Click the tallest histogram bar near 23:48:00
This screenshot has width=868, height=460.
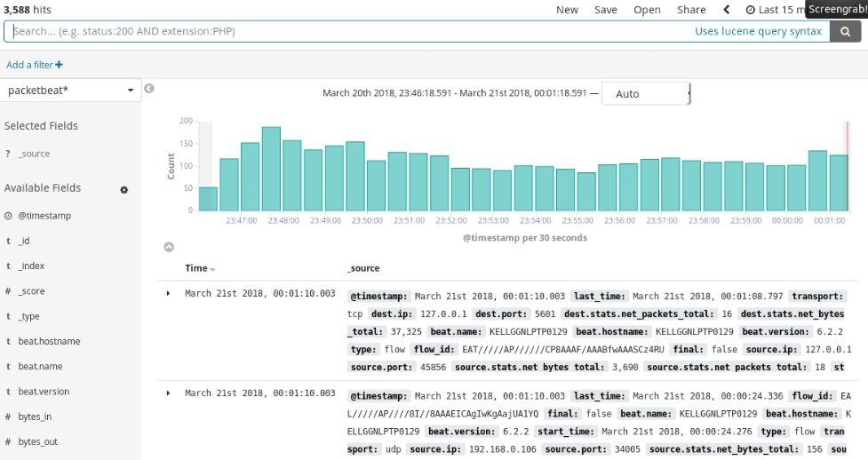(x=271, y=169)
